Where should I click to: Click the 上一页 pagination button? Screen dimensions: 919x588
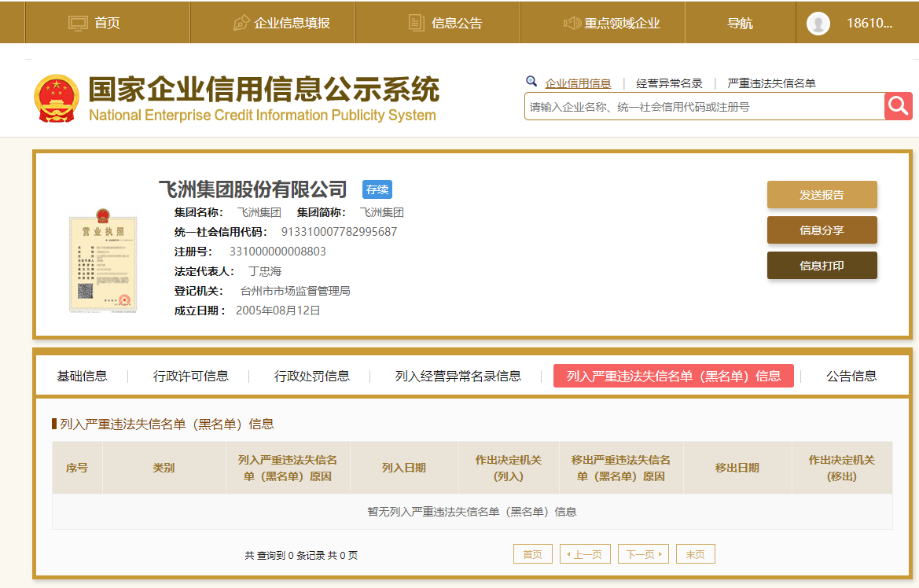(x=585, y=554)
